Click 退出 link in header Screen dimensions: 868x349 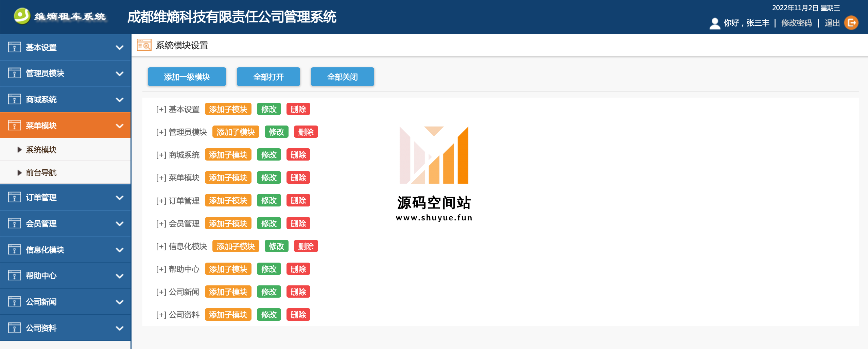(x=832, y=23)
